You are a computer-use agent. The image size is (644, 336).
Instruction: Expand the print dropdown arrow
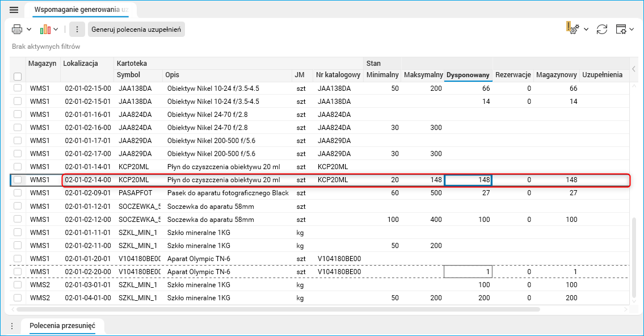tap(29, 29)
